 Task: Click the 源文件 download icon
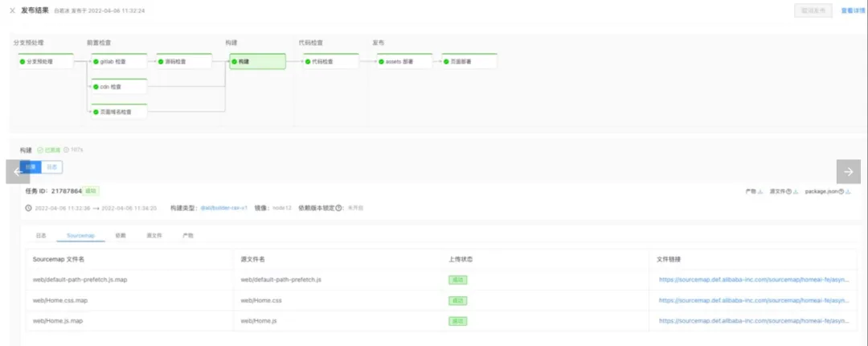click(x=796, y=192)
